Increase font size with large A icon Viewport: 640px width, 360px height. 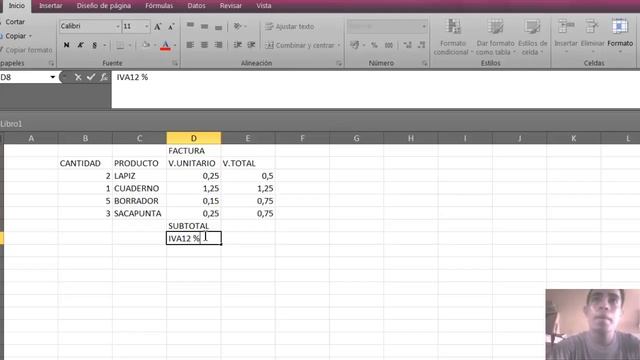(158, 27)
